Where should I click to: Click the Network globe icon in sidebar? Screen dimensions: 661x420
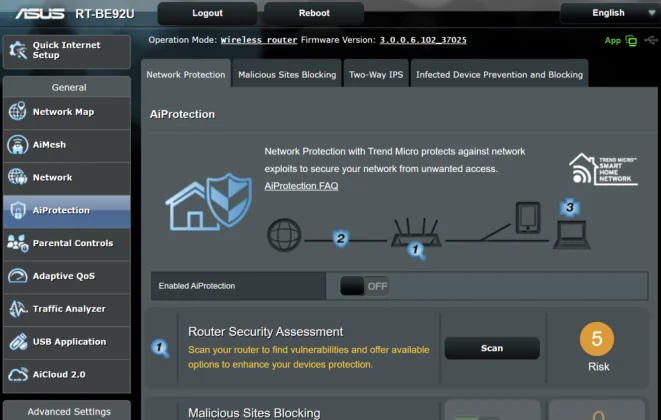pos(18,177)
